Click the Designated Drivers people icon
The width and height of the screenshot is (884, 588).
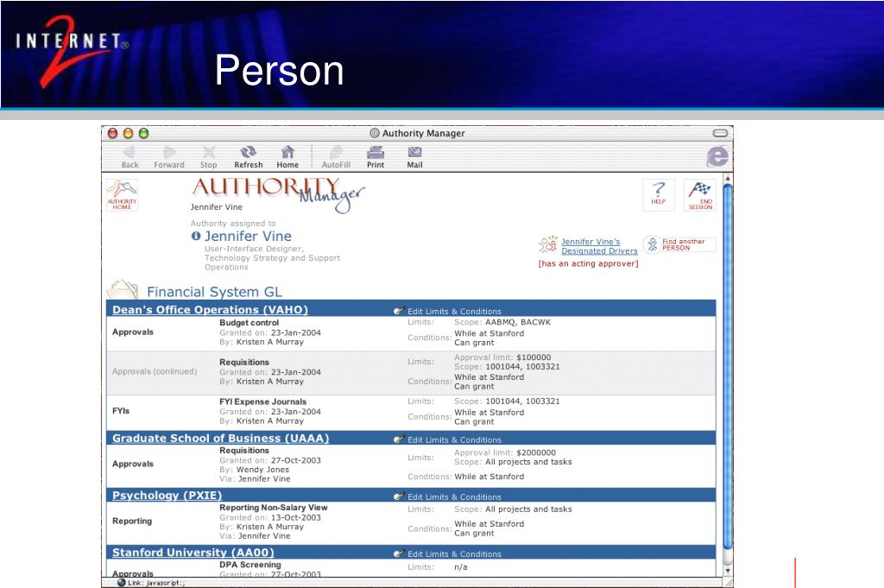pos(547,244)
